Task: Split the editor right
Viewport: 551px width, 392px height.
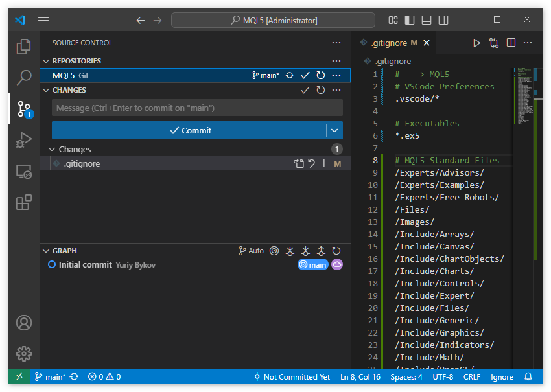Action: (511, 43)
